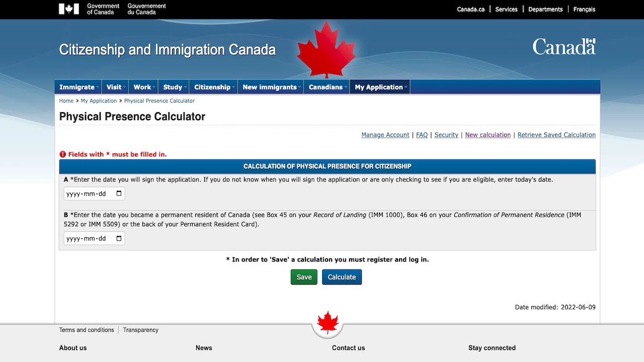Click Physical Presence Calculator breadcrumb
Image resolution: width=644 pixels, height=362 pixels.
[x=159, y=101]
